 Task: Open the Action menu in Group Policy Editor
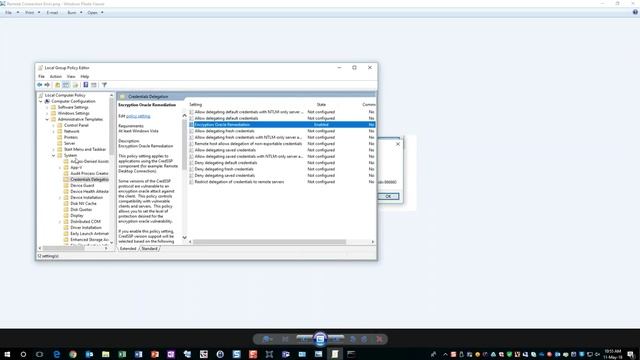pos(56,76)
